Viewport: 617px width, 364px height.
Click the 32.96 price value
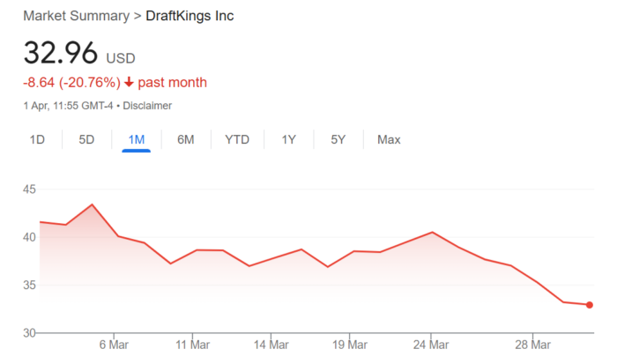60,54
